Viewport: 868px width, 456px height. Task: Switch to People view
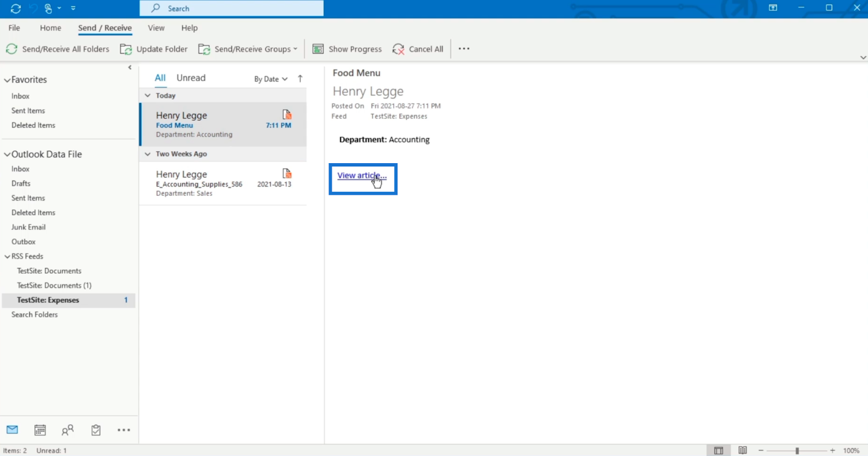pos(68,430)
